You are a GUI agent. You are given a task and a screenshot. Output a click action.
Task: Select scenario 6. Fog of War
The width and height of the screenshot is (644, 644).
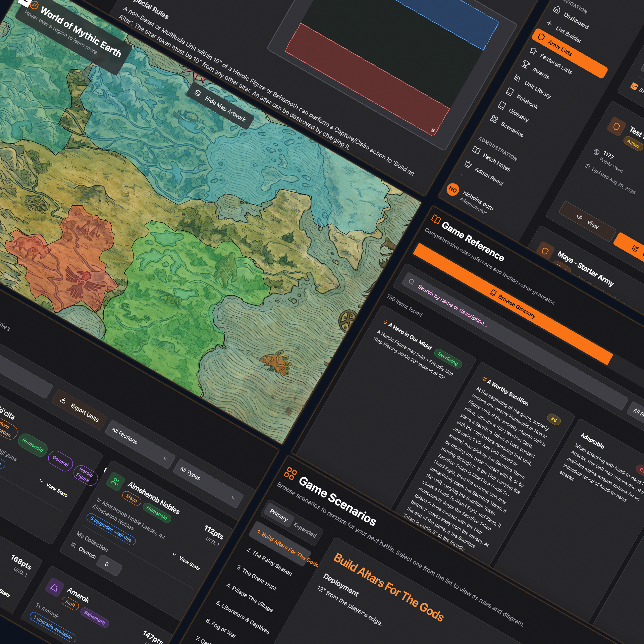(x=221, y=628)
